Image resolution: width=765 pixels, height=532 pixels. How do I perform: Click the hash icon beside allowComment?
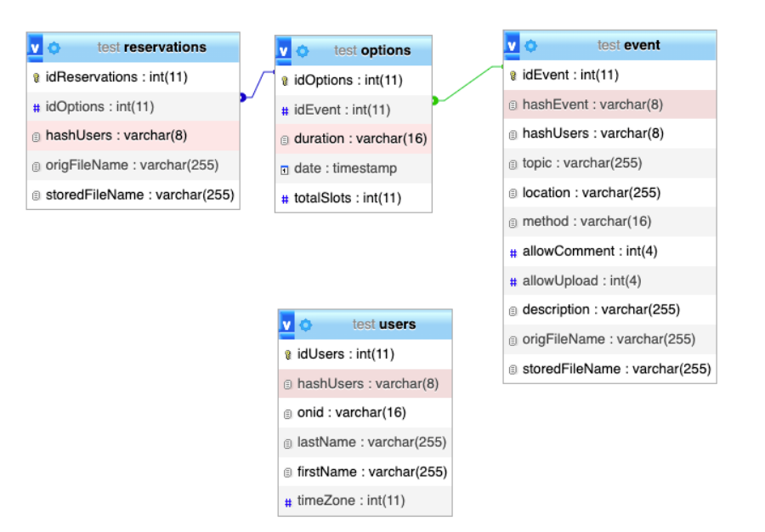513,251
